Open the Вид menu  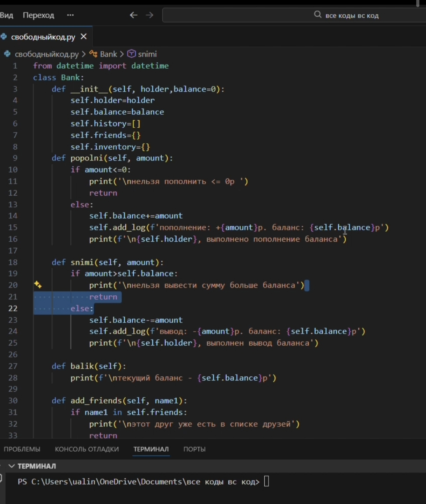pos(7,15)
